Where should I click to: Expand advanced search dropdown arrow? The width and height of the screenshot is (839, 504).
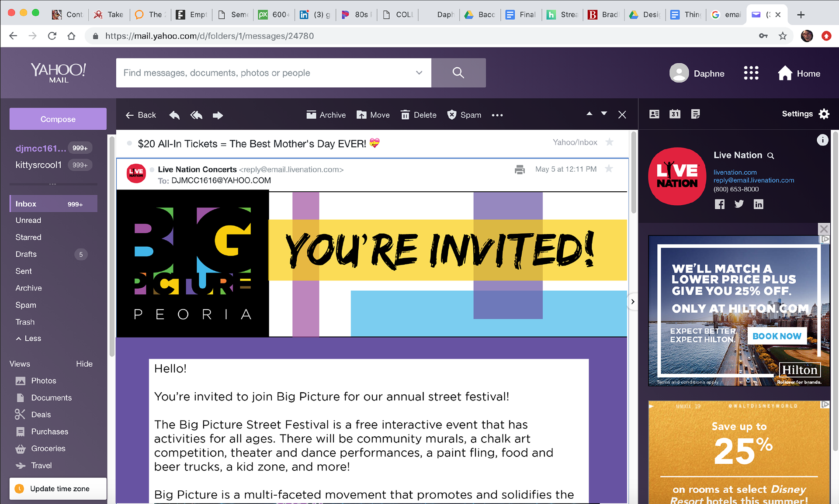pos(419,72)
